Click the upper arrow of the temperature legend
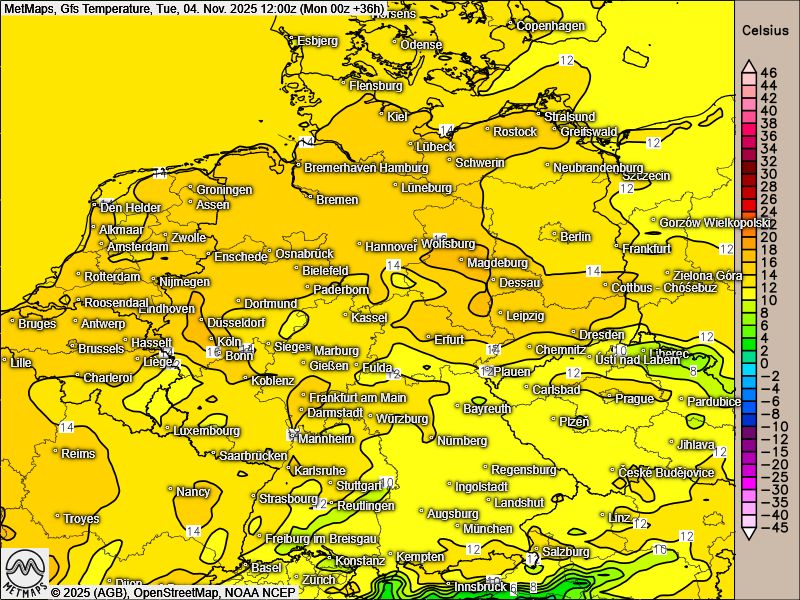Viewport: 800px width, 600px height. tap(747, 67)
